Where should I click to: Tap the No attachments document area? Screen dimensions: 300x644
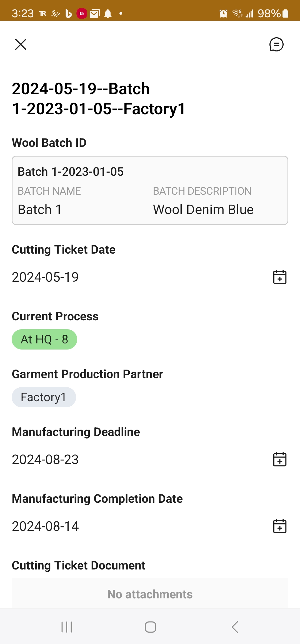pyautogui.click(x=150, y=594)
